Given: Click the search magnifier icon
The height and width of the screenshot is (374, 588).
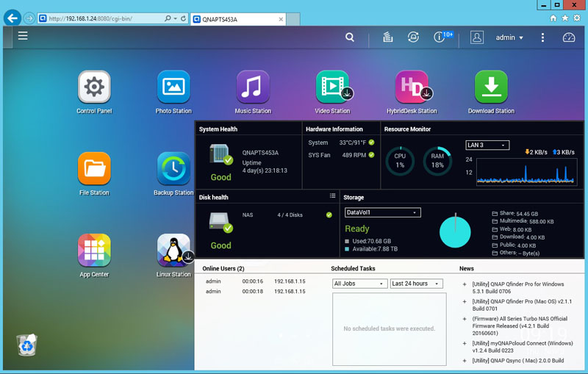Looking at the screenshot, I should coord(350,37).
